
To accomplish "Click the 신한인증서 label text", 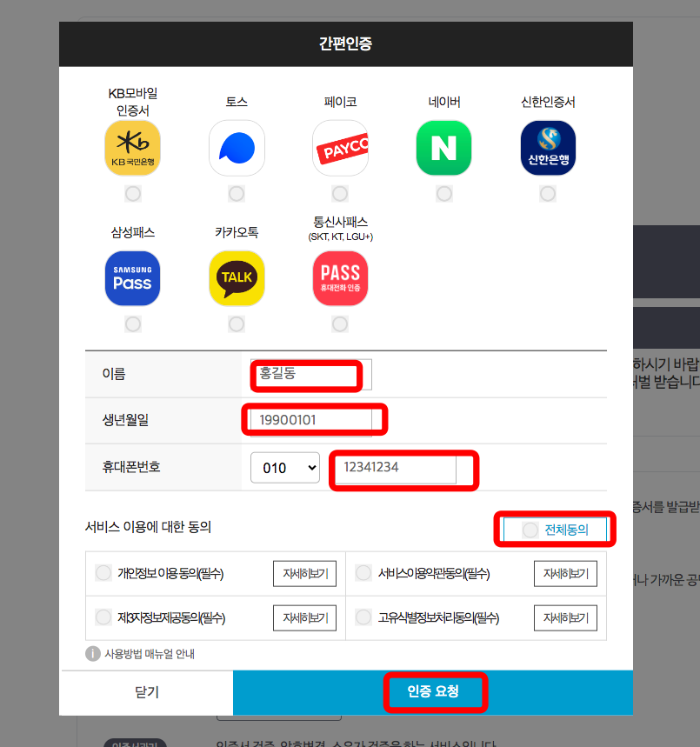I will [548, 102].
